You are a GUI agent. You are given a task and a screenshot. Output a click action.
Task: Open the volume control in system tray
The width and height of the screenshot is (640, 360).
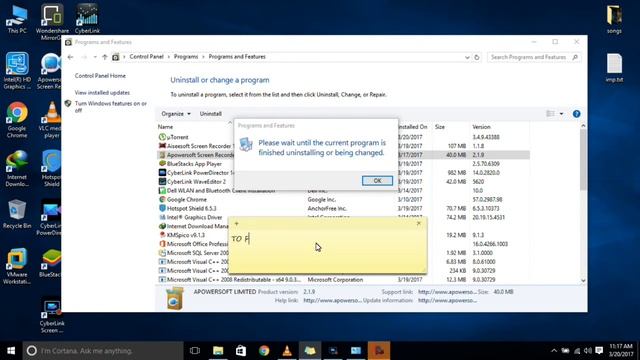(588, 351)
